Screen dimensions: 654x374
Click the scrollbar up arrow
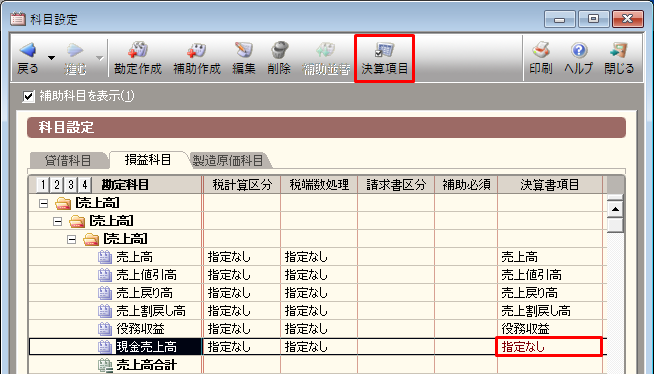[615, 209]
